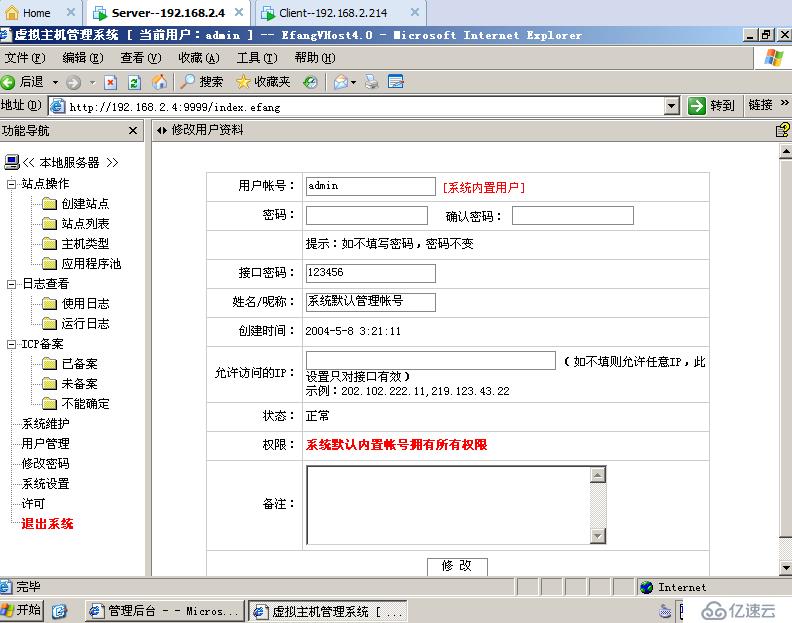Click the 修 改 submit button
Viewport: 792px width, 623px height.
pyautogui.click(x=457, y=566)
